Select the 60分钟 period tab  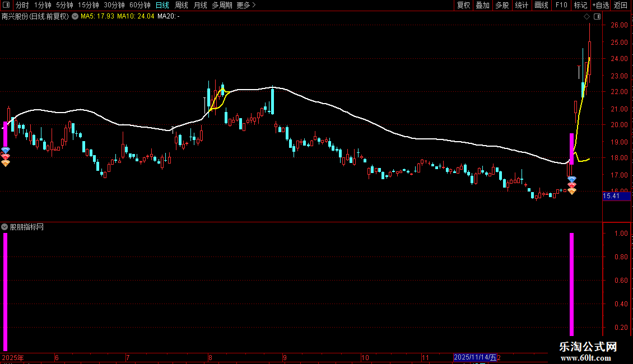coord(139,5)
